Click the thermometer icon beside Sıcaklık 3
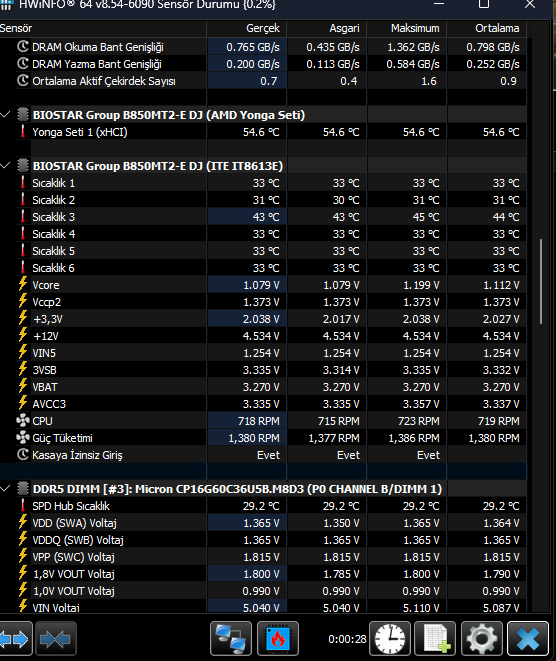Screen dimensions: 556x661 23,217
